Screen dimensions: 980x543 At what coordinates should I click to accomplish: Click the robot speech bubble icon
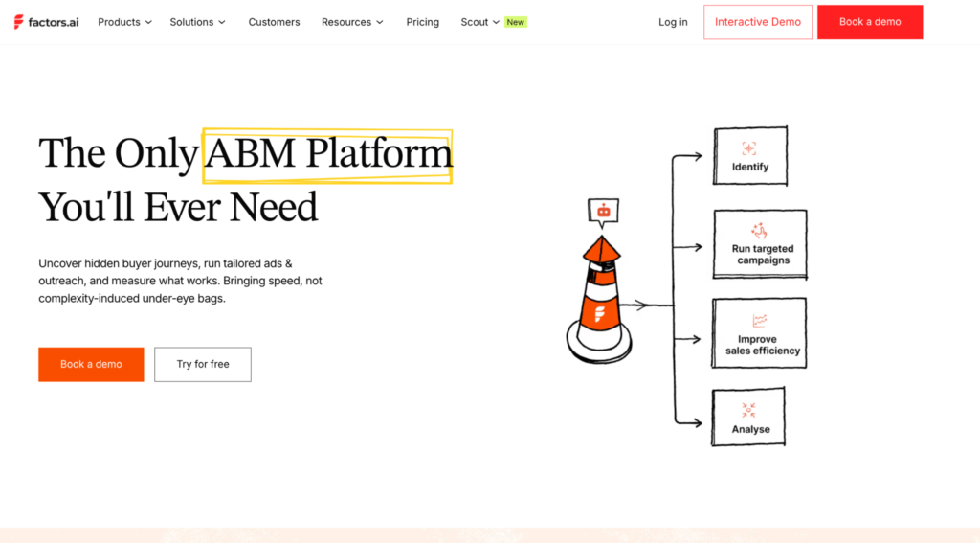603,212
